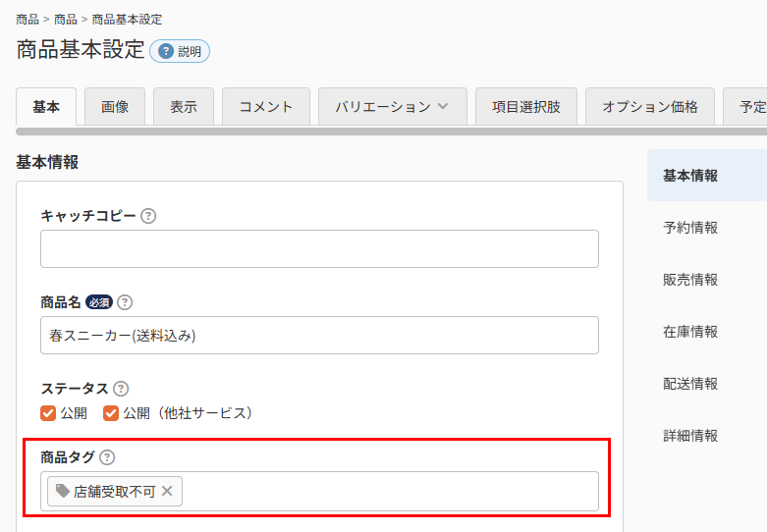Click help icon next to 商品タグ
The height and width of the screenshot is (532, 767).
(107, 457)
